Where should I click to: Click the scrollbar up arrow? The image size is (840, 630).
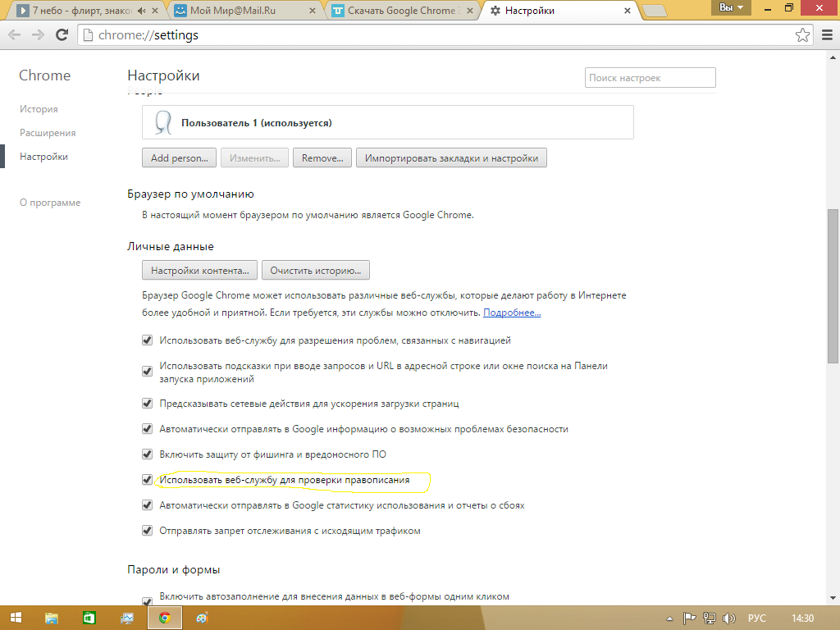[833, 57]
